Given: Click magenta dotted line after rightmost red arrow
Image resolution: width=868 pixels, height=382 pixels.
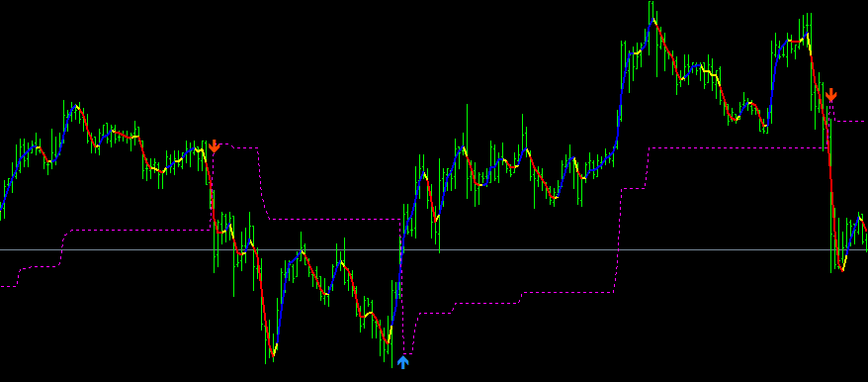Looking at the screenshot, I should coord(850,121).
